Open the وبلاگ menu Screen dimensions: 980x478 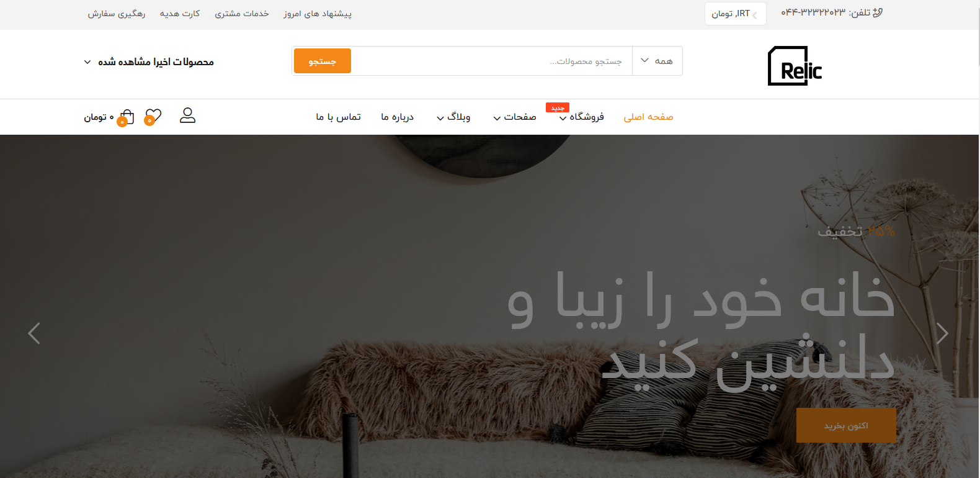pyautogui.click(x=453, y=117)
